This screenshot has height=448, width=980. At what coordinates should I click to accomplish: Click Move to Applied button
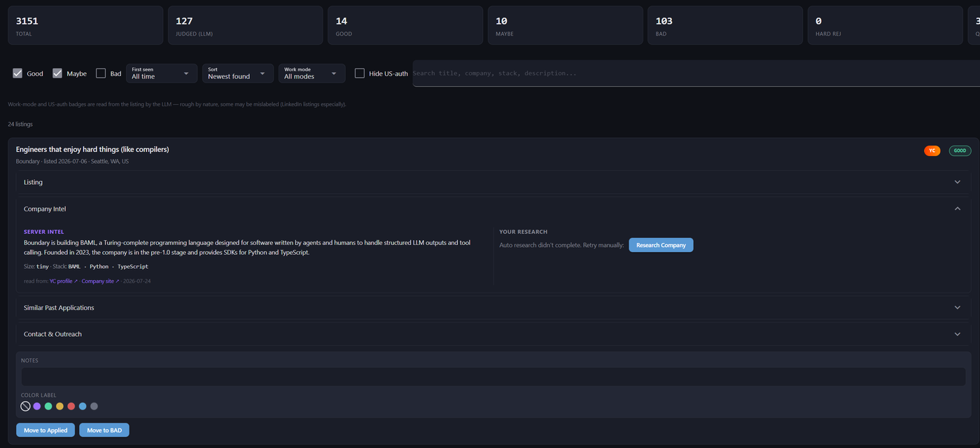(45, 430)
